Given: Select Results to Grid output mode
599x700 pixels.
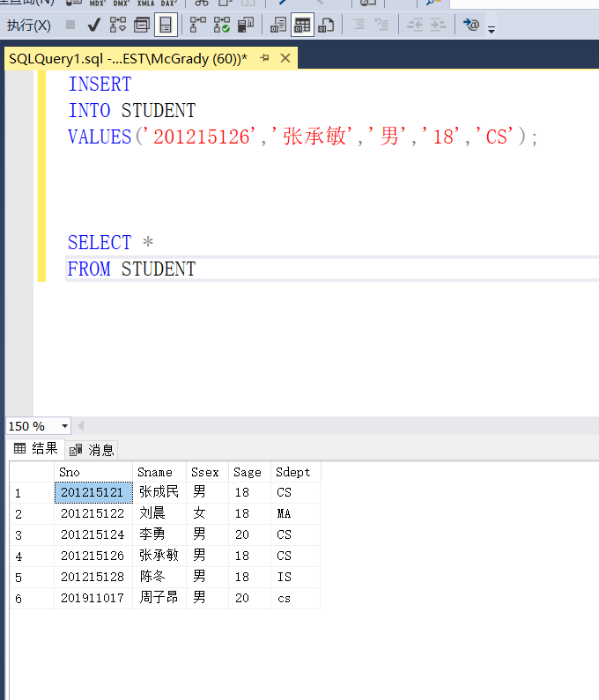Looking at the screenshot, I should click(302, 25).
